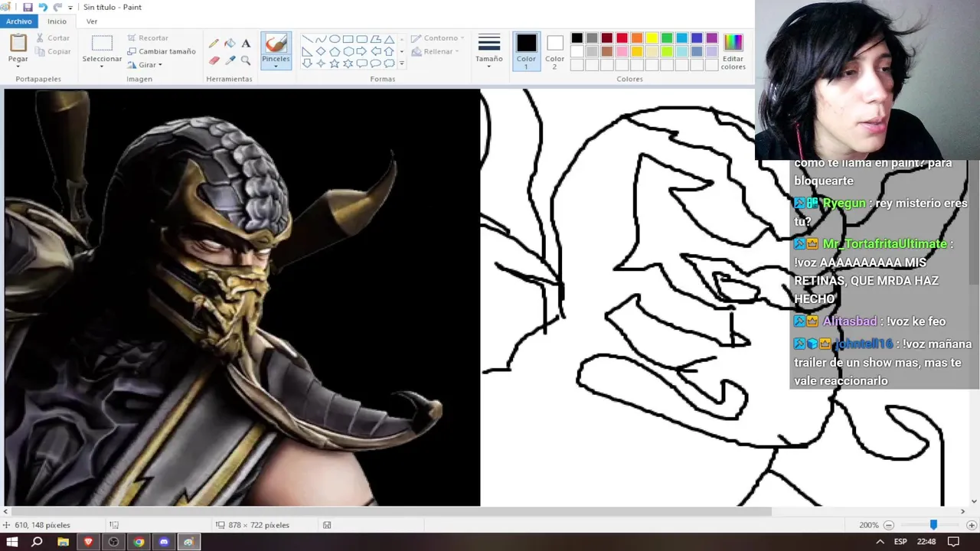Click the Cortar cut button

(52, 37)
